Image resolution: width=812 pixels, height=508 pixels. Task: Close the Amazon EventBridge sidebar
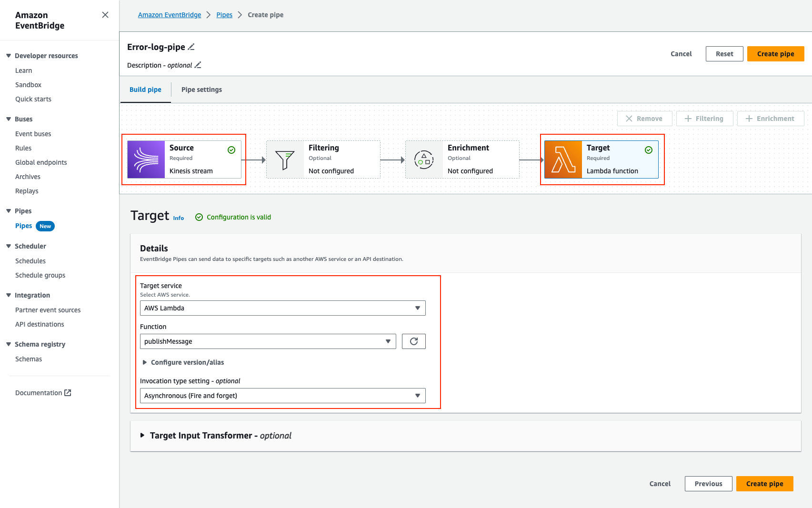(105, 15)
